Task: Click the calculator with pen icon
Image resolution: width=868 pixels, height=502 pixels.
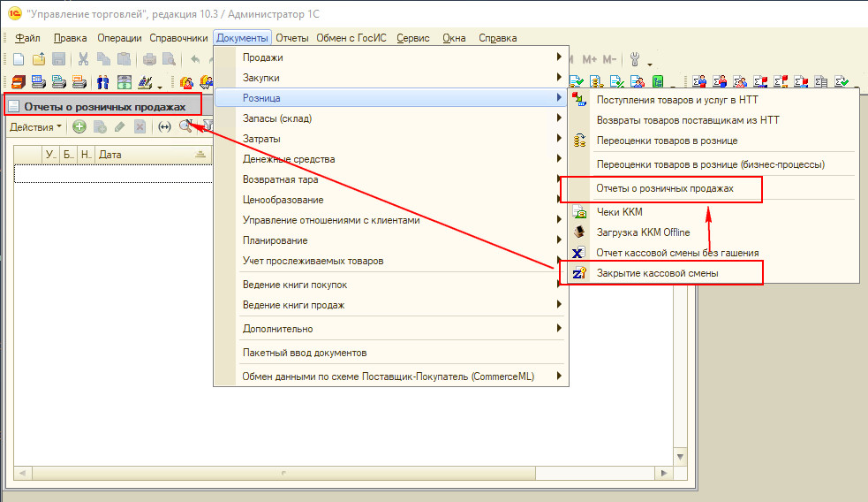Action: pos(145,82)
